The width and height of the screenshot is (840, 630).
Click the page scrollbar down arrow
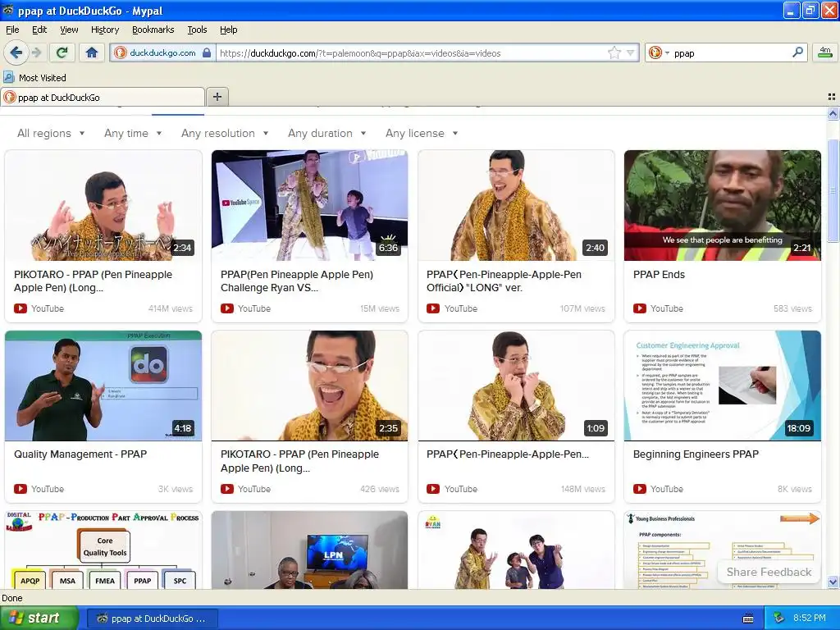833,582
